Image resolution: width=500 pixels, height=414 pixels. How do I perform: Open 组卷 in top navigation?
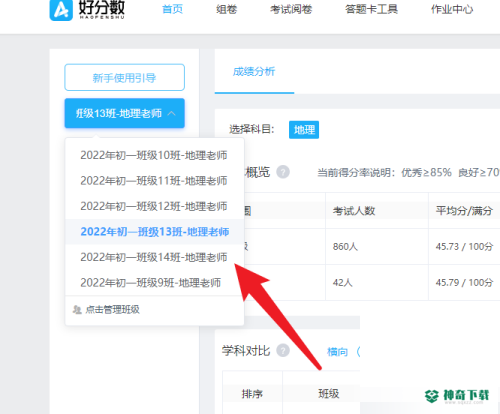click(227, 9)
